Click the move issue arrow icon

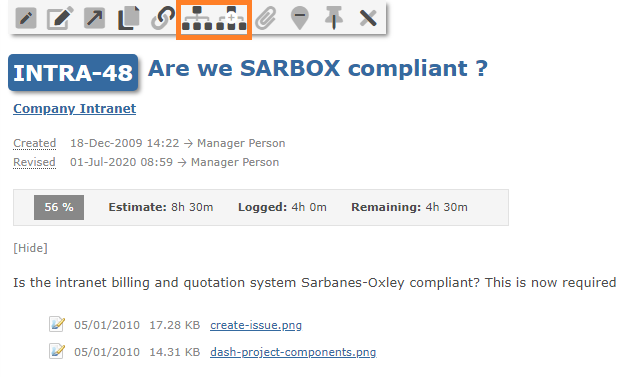[x=94, y=18]
